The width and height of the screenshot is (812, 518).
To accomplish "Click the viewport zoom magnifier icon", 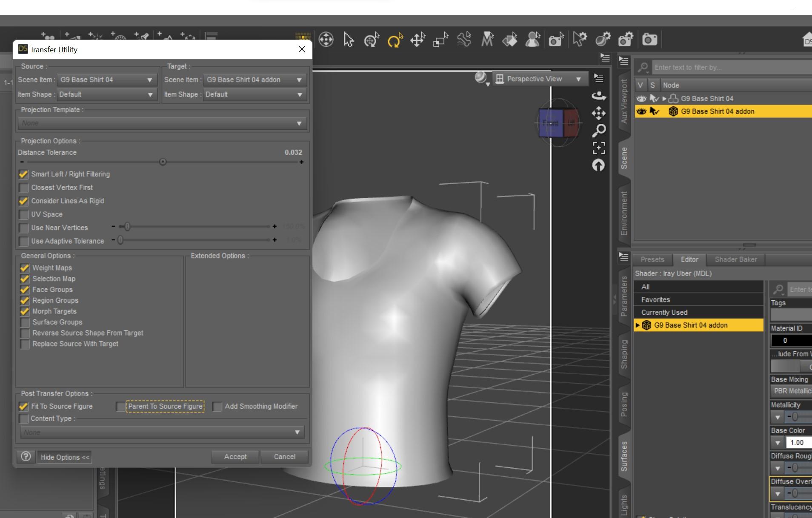I will point(599,130).
